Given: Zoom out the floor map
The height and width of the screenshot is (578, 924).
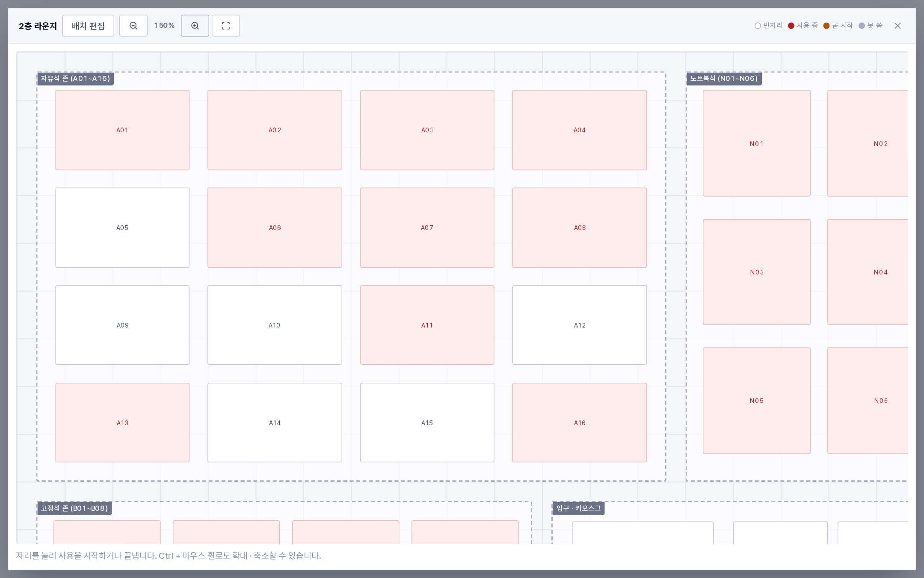Looking at the screenshot, I should click(x=133, y=26).
